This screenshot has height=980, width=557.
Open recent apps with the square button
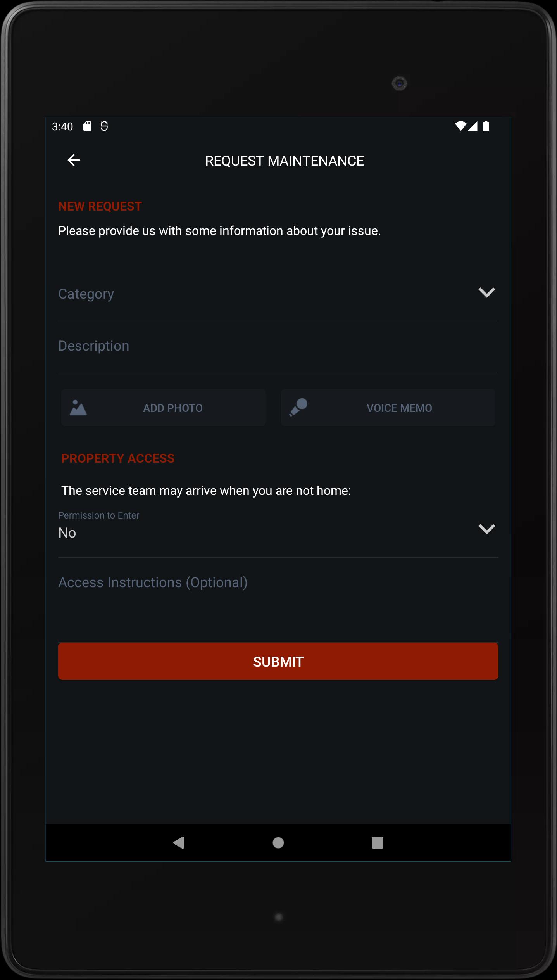tap(378, 842)
